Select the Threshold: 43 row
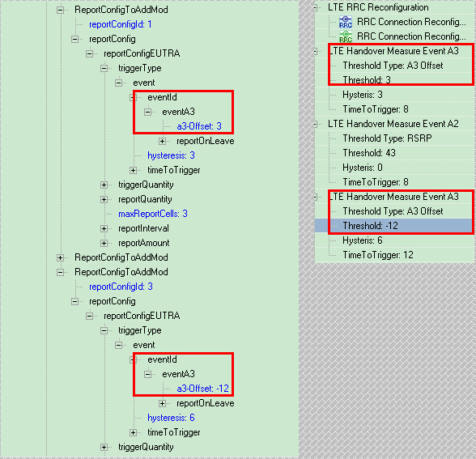Viewport: 476px width, 459px height. (x=369, y=153)
